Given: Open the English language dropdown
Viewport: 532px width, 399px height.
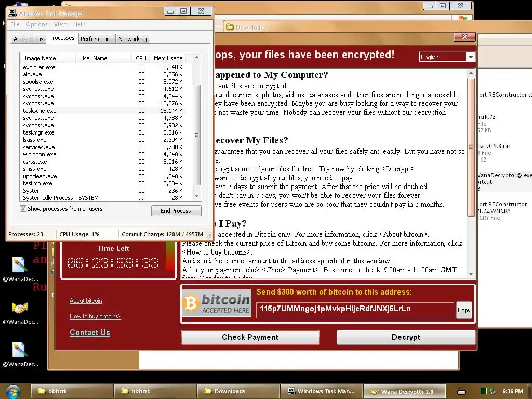Looking at the screenshot, I should coord(471,57).
